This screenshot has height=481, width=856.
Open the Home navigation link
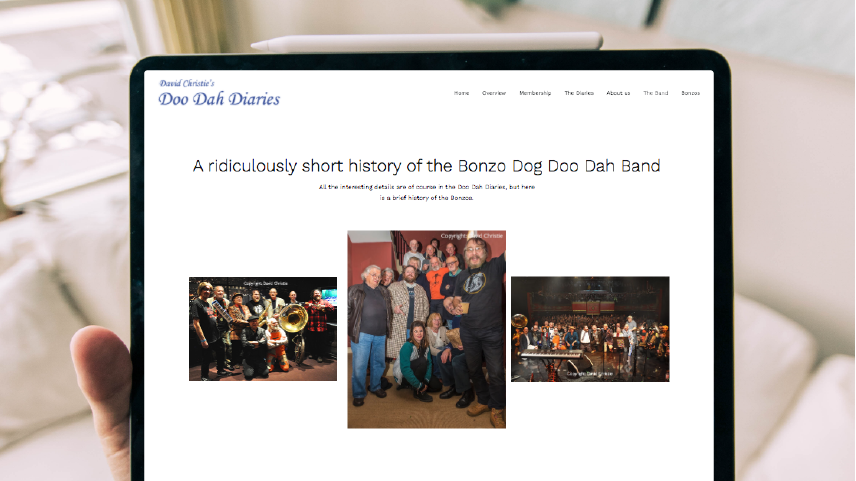(x=461, y=93)
